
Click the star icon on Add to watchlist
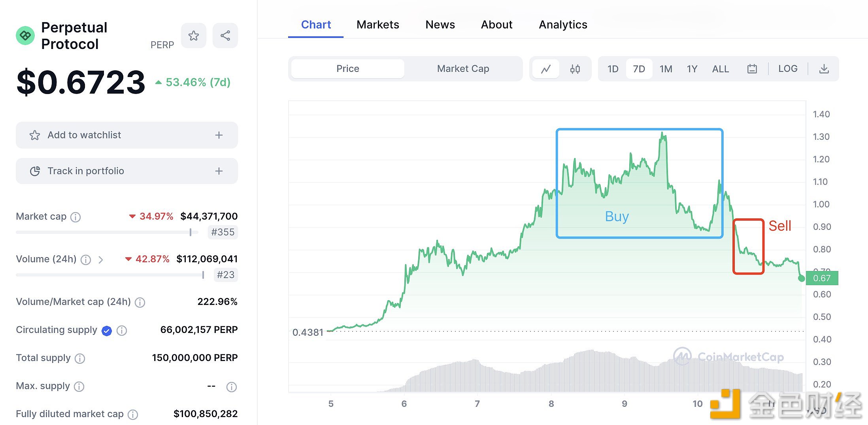[35, 135]
